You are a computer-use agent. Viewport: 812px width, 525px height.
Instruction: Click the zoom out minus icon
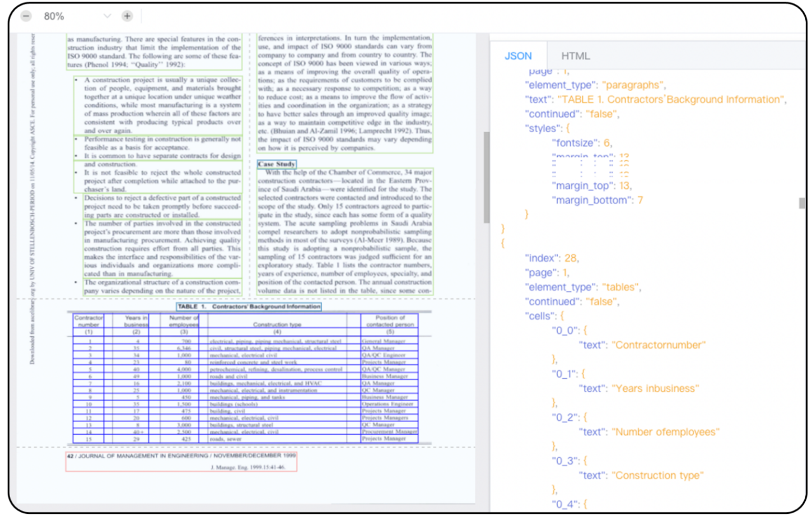pyautogui.click(x=26, y=16)
